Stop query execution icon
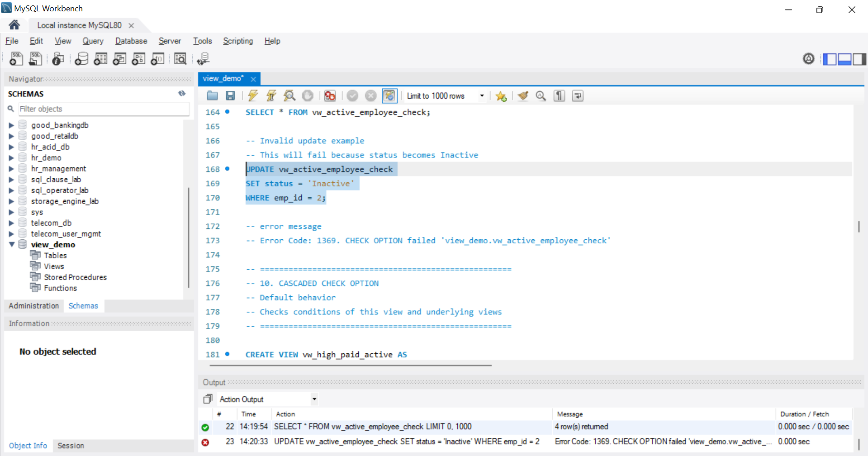 308,95
